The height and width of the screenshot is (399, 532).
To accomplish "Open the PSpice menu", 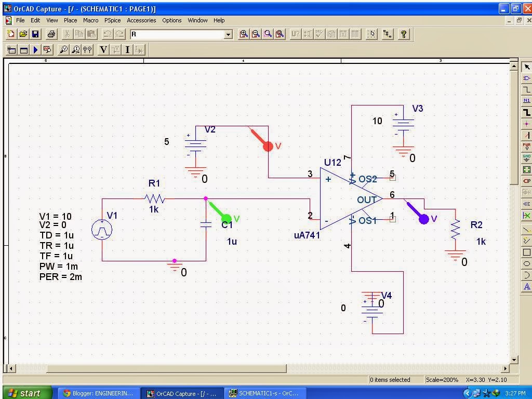I will 112,20.
